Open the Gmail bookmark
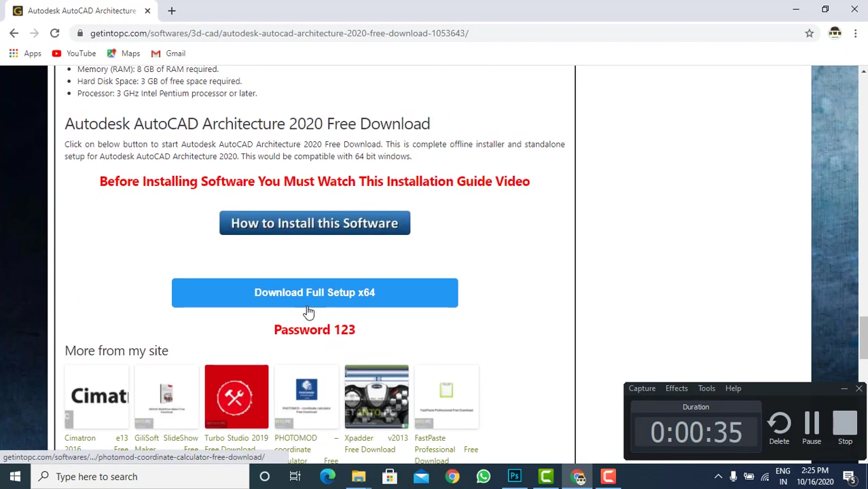 168,53
